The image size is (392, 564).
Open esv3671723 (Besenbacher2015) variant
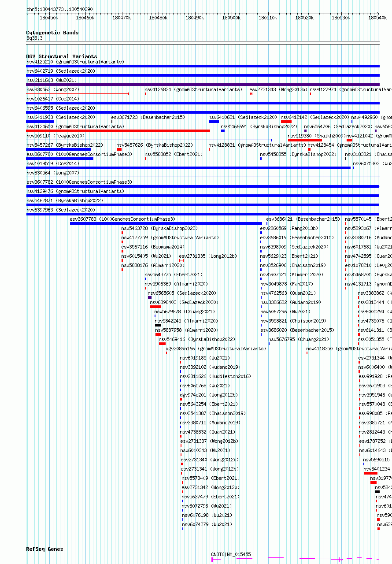point(148,117)
